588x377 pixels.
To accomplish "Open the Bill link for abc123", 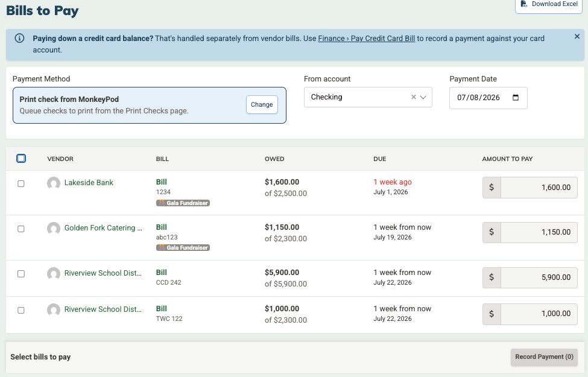I will pos(161,227).
